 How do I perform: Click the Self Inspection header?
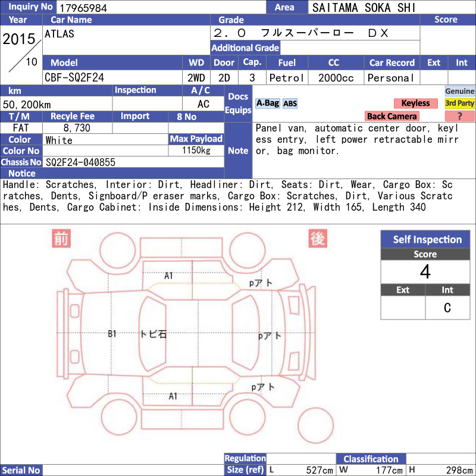point(425,239)
